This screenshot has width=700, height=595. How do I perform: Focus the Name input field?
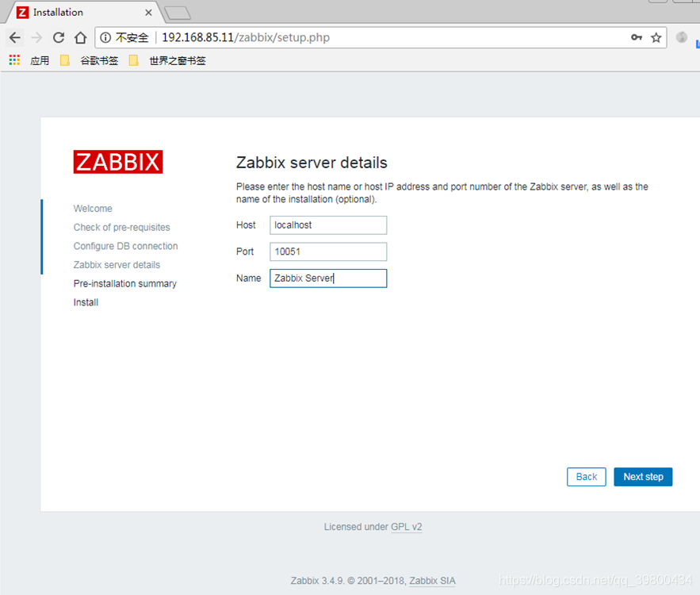tap(328, 278)
